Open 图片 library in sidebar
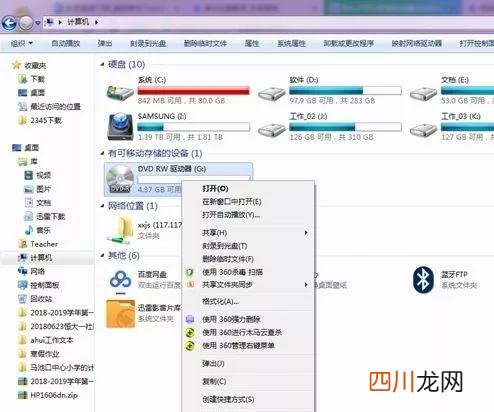The height and width of the screenshot is (412, 494). pos(38,189)
